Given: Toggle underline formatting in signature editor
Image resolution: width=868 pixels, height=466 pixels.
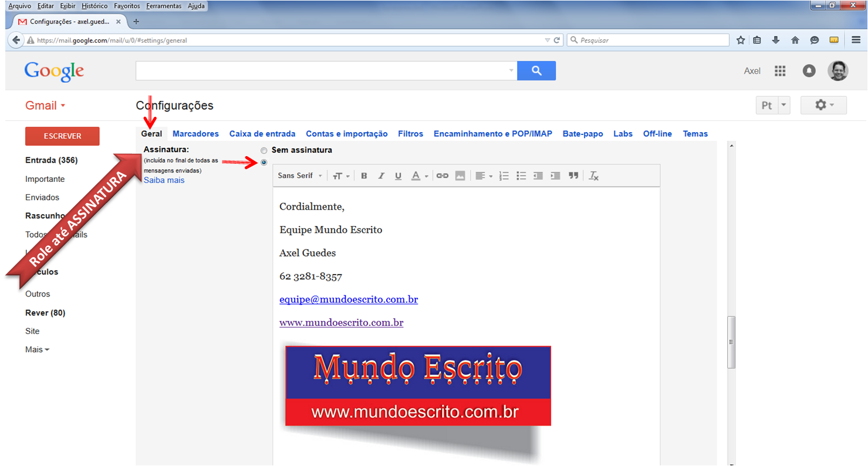Looking at the screenshot, I should click(x=398, y=175).
